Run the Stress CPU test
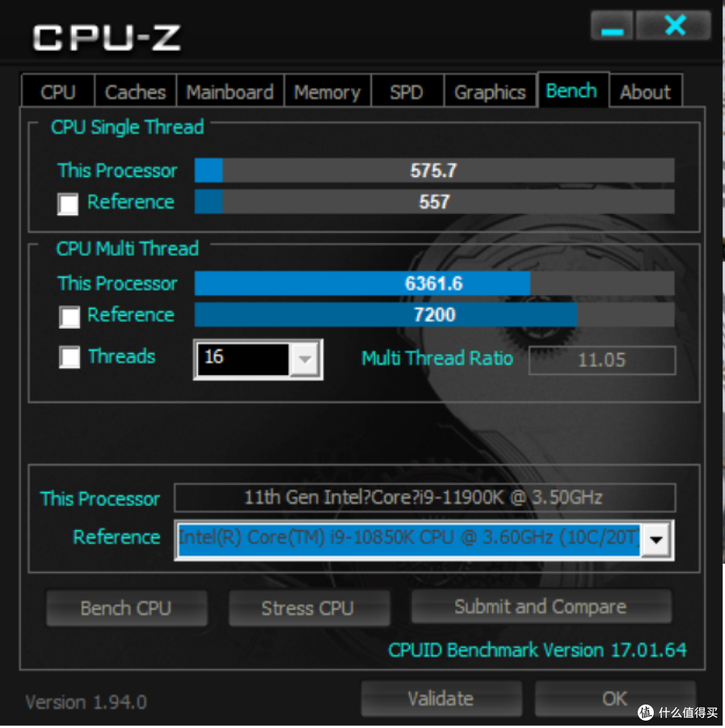Image resolution: width=725 pixels, height=728 pixels. pos(308,608)
